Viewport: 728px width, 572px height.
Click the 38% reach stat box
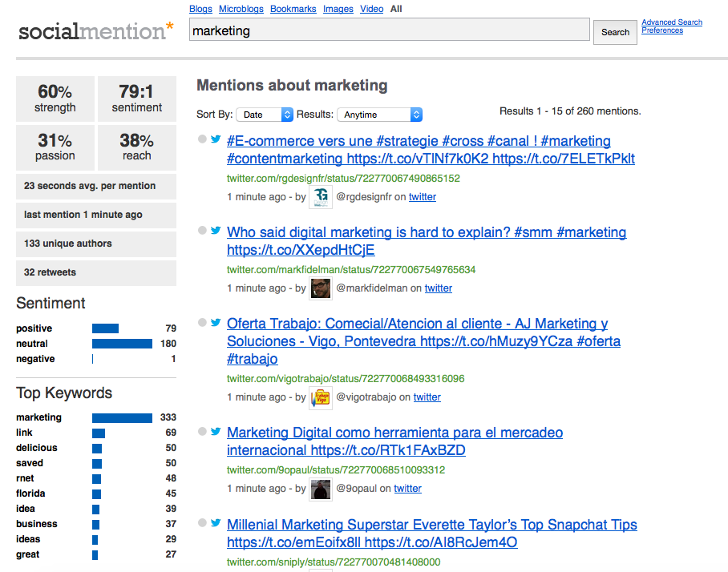(x=137, y=147)
